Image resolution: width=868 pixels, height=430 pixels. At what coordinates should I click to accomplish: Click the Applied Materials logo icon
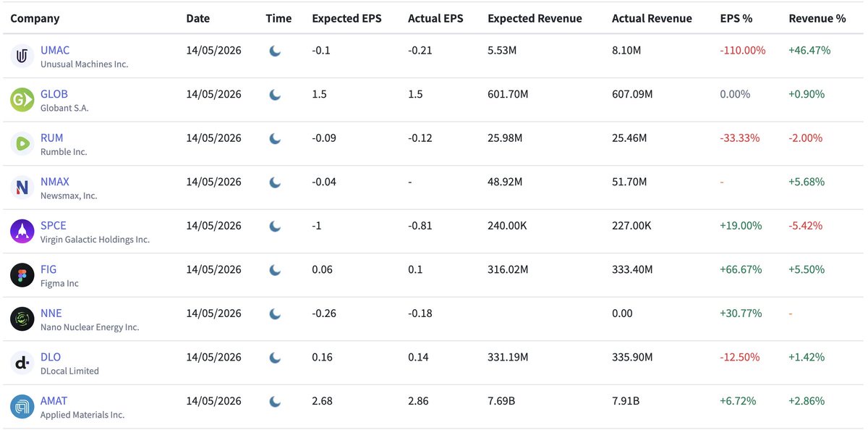[x=22, y=407]
